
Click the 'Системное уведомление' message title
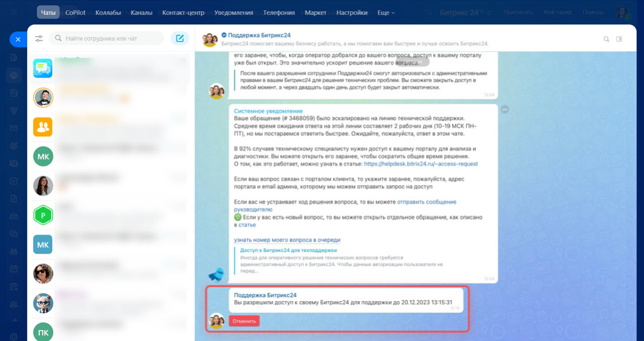point(268,111)
